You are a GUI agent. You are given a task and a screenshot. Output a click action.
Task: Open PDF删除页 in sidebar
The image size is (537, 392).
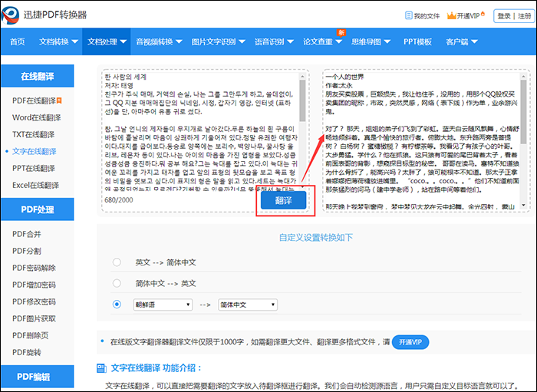(x=30, y=335)
